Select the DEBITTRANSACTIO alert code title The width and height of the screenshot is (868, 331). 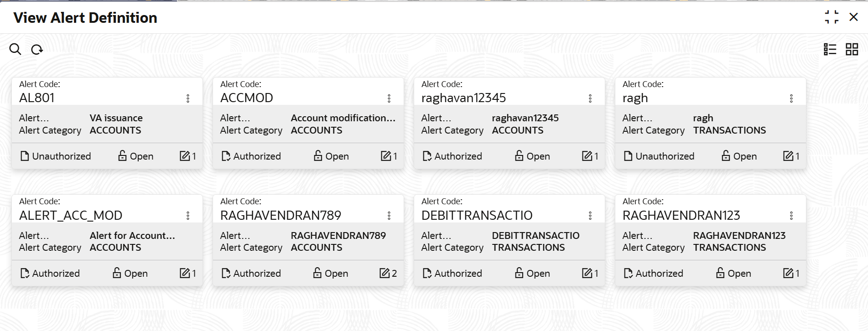point(477,215)
